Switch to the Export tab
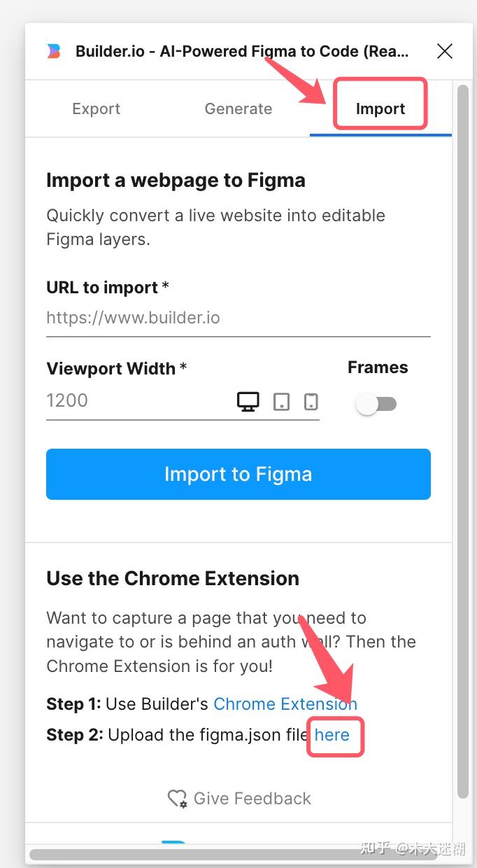The height and width of the screenshot is (868, 477). [96, 108]
